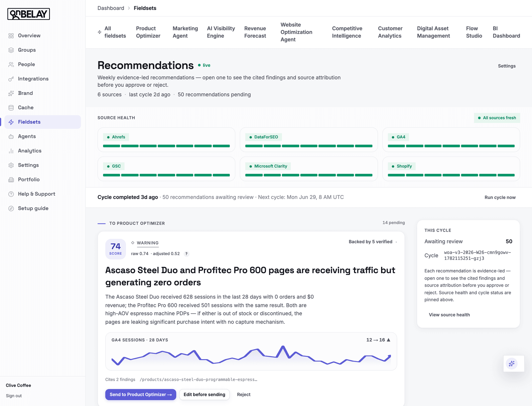Image resolution: width=532 pixels, height=406 pixels.
Task: Open the AI Visibility Engine tab
Action: [x=221, y=32]
